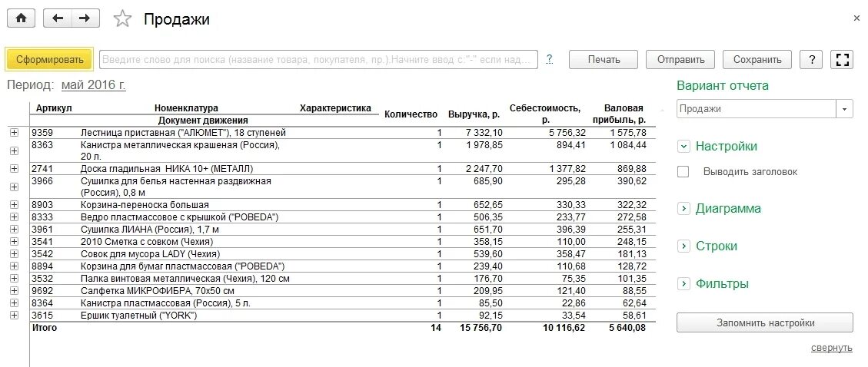Collapse the Настройки section
The width and height of the screenshot is (868, 367).
click(x=684, y=147)
